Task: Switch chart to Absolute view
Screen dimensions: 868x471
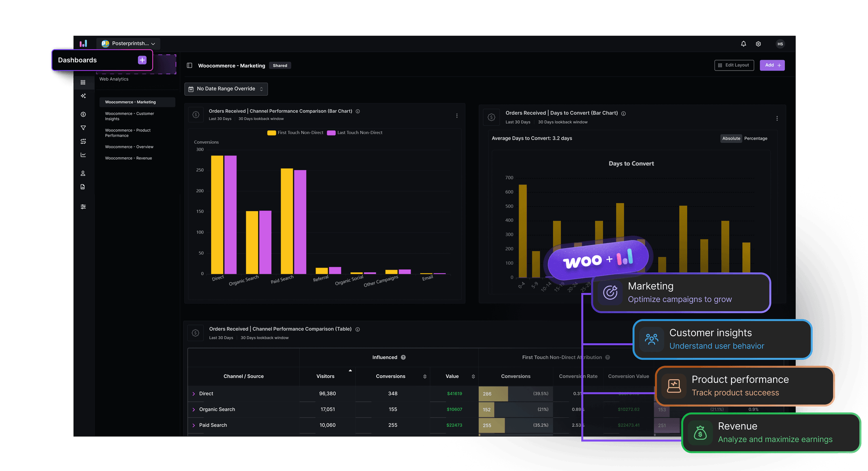Action: (x=731, y=139)
